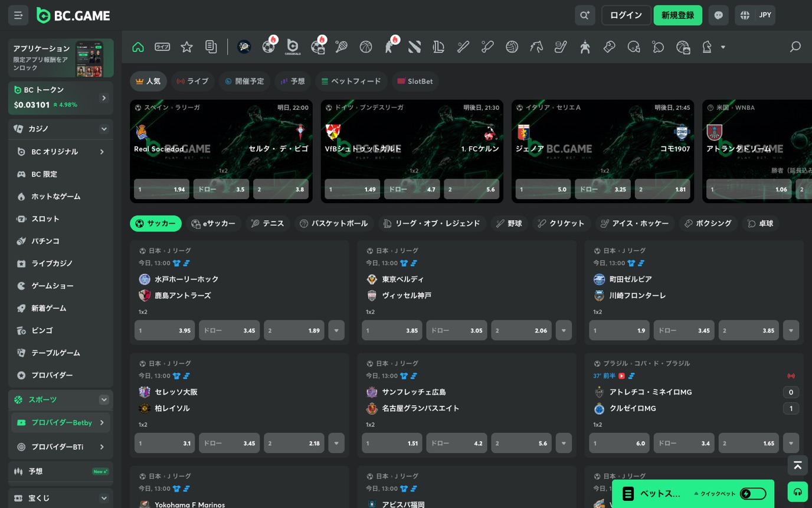The image size is (812, 508).
Task: Open the ジェノア vs コモ1907 featured card
Action: [x=603, y=151]
